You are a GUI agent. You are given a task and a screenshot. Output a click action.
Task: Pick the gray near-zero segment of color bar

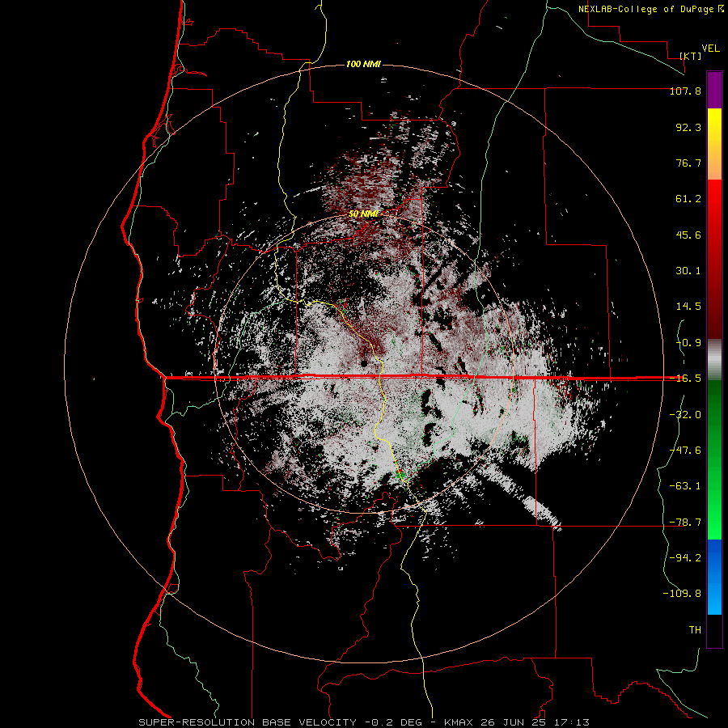point(714,360)
